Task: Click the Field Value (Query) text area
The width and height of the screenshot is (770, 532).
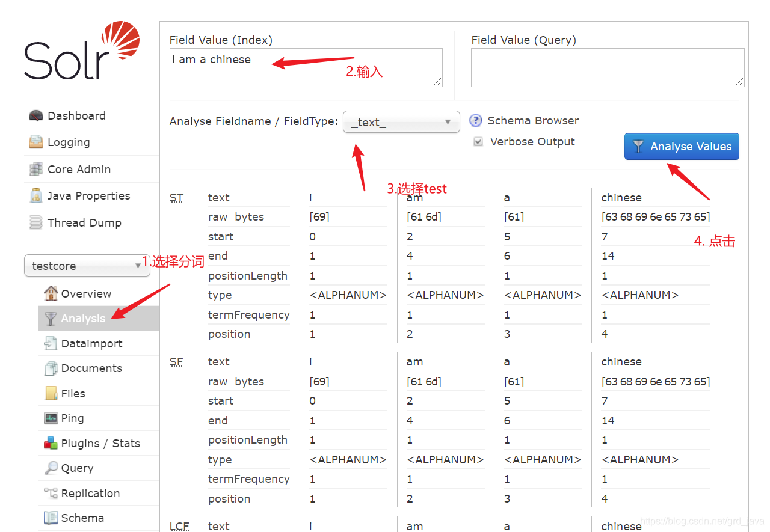Action: [608, 67]
